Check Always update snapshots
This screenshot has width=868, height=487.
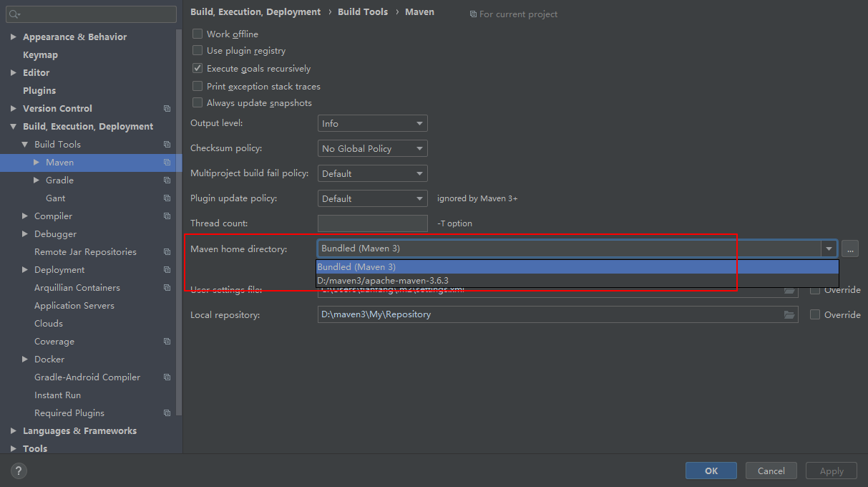point(198,103)
